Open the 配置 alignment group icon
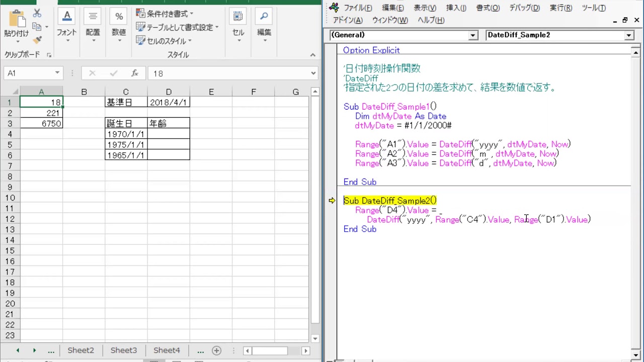This screenshot has height=362, width=644. pos(93,17)
